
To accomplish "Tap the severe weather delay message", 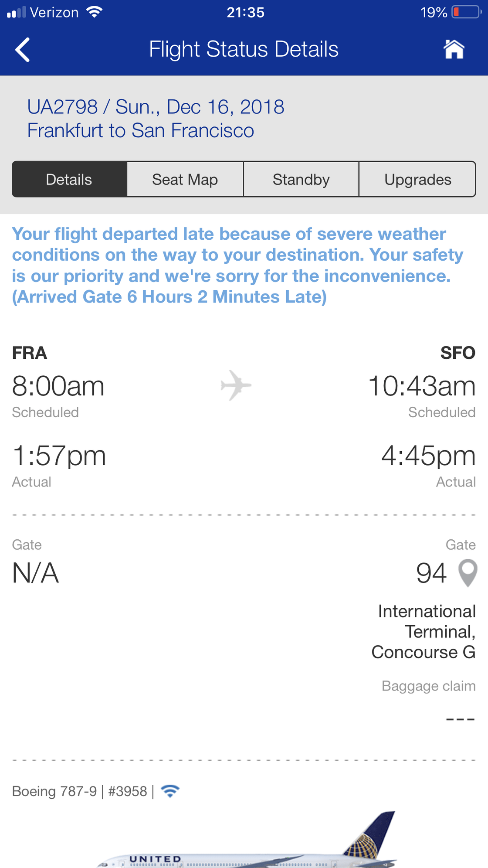I will point(237,266).
